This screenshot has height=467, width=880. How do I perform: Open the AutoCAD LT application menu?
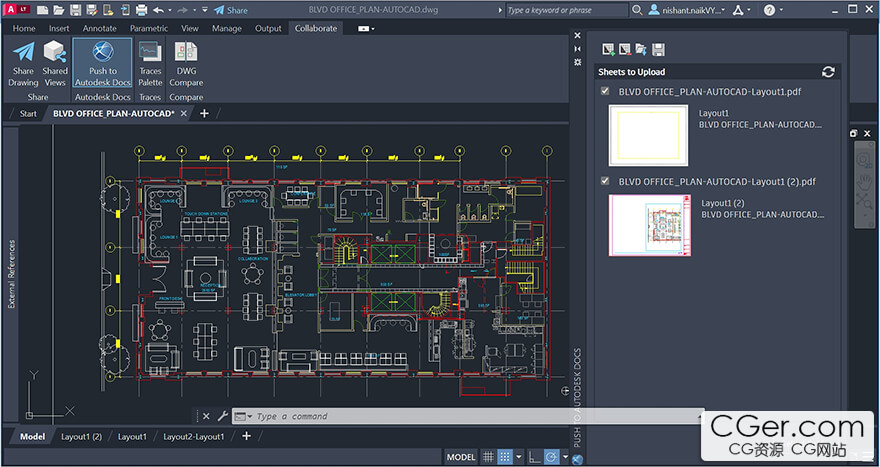coord(16,10)
